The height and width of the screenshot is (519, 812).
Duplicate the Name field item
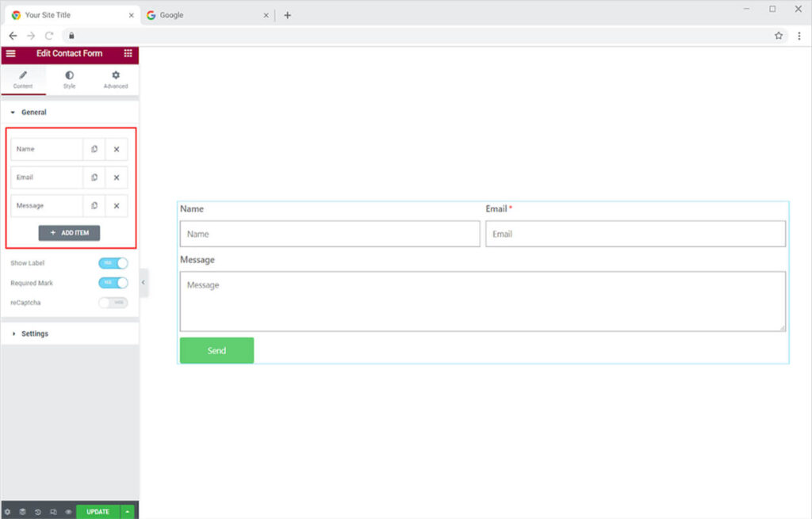pyautogui.click(x=94, y=149)
